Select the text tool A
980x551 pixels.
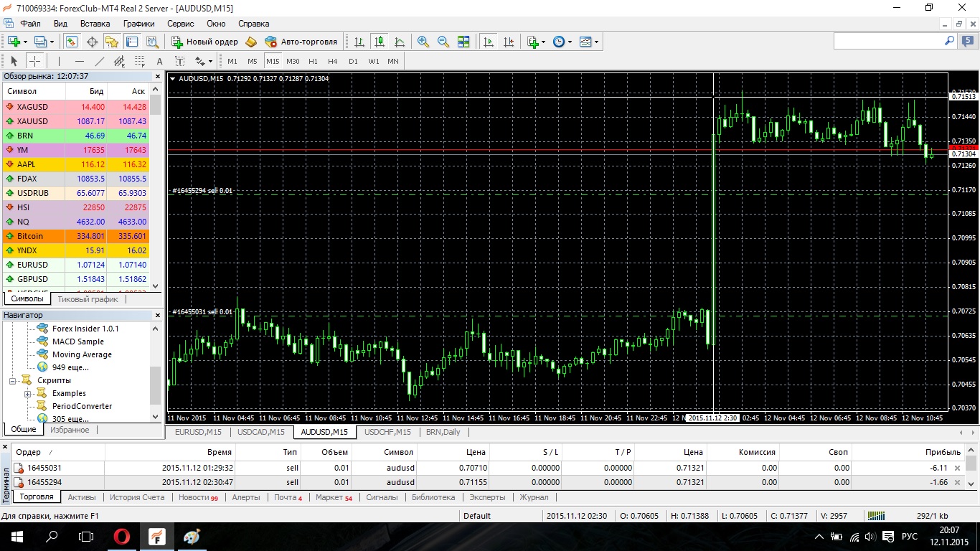[x=160, y=61]
